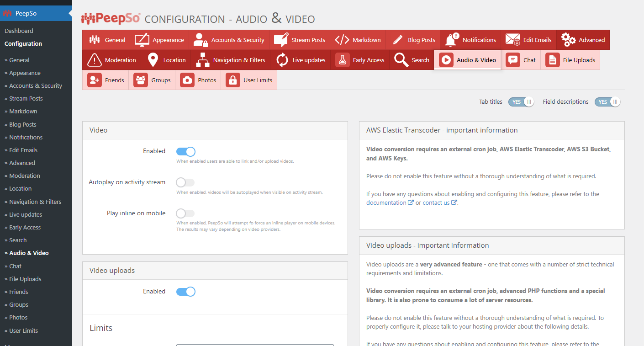Open Moderation warning icon tab
The width and height of the screenshot is (644, 346).
pos(95,60)
